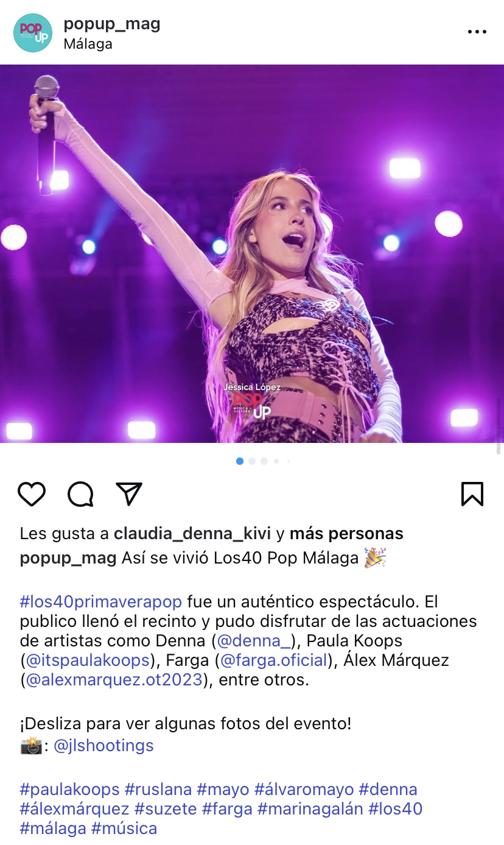Visit @itspaulakoops mention profile
Image resolution: width=504 pixels, height=845 pixels.
click(x=87, y=660)
